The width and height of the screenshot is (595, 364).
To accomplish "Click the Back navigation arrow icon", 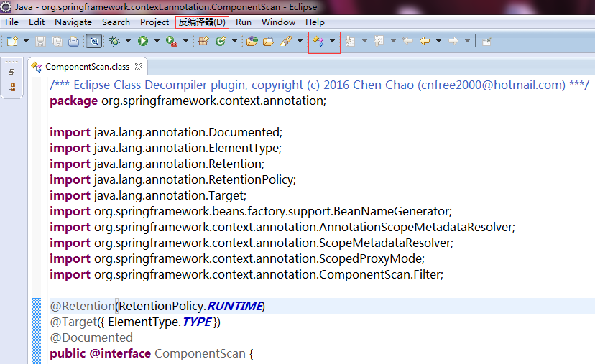I will click(425, 41).
